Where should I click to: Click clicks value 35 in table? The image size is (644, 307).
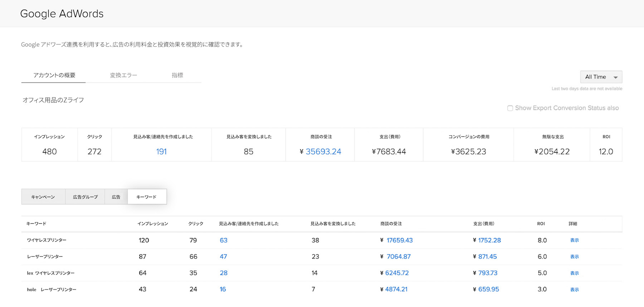[x=193, y=273]
